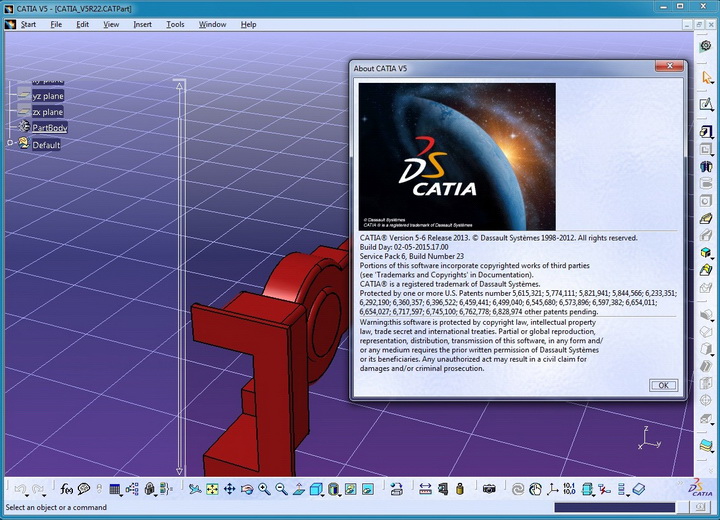720x520 pixels.
Task: Select the Fit All In tool
Action: point(212,489)
